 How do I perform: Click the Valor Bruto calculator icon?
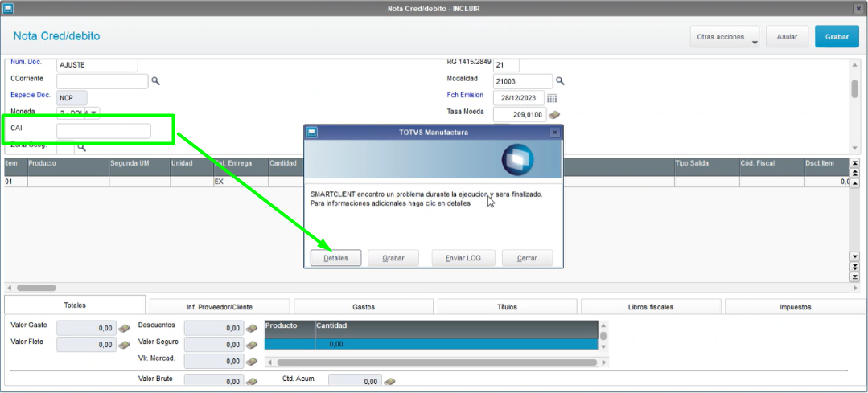252,382
